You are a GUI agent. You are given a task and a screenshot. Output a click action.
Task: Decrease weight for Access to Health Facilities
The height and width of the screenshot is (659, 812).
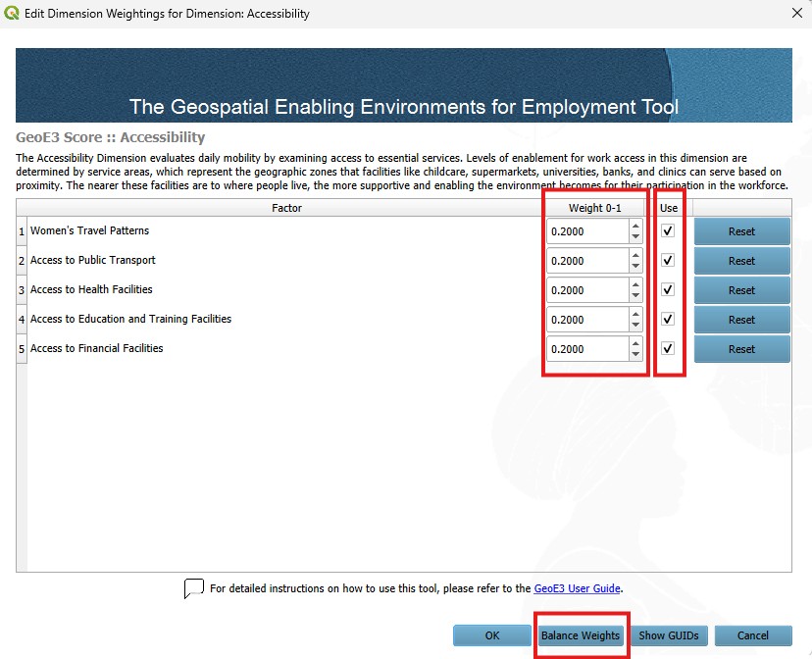click(x=635, y=296)
